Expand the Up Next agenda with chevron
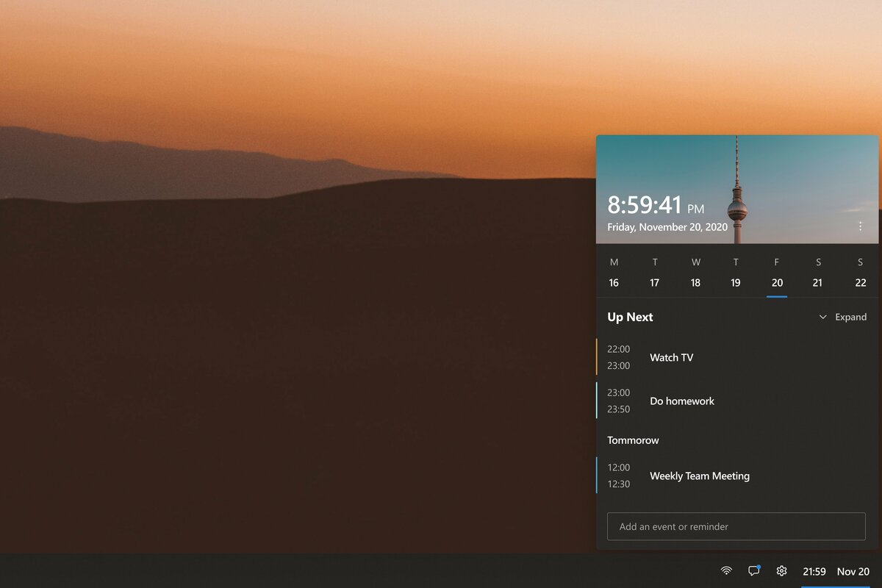The height and width of the screenshot is (588, 882). pyautogui.click(x=822, y=318)
